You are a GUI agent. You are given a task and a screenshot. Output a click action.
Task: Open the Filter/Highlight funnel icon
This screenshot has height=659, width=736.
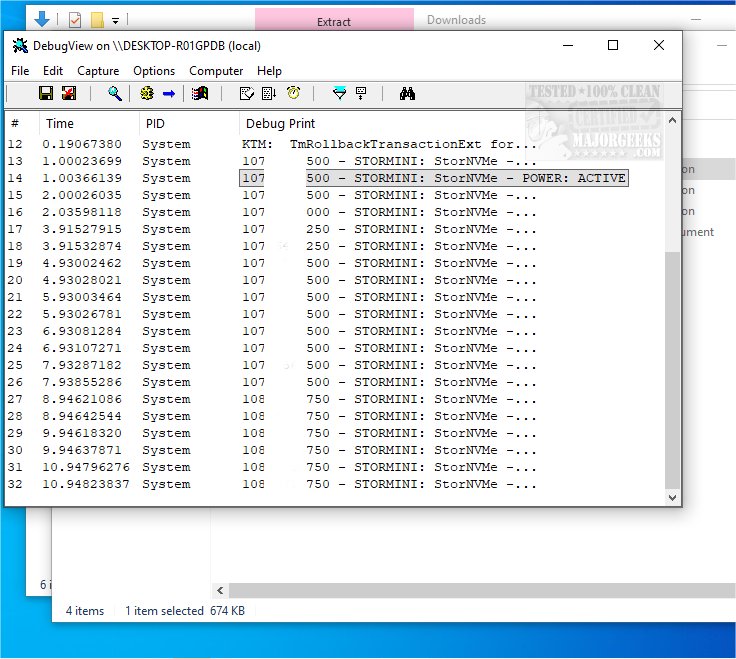pos(339,93)
